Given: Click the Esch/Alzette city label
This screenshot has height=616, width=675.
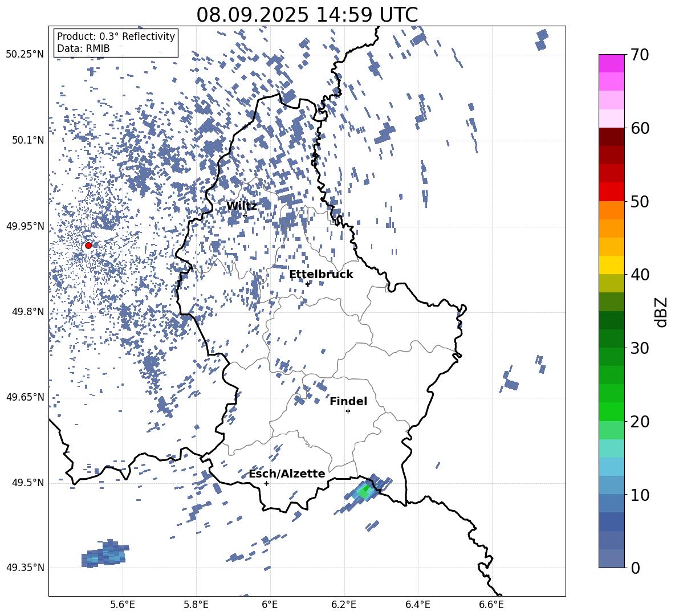Looking at the screenshot, I should pos(287,474).
